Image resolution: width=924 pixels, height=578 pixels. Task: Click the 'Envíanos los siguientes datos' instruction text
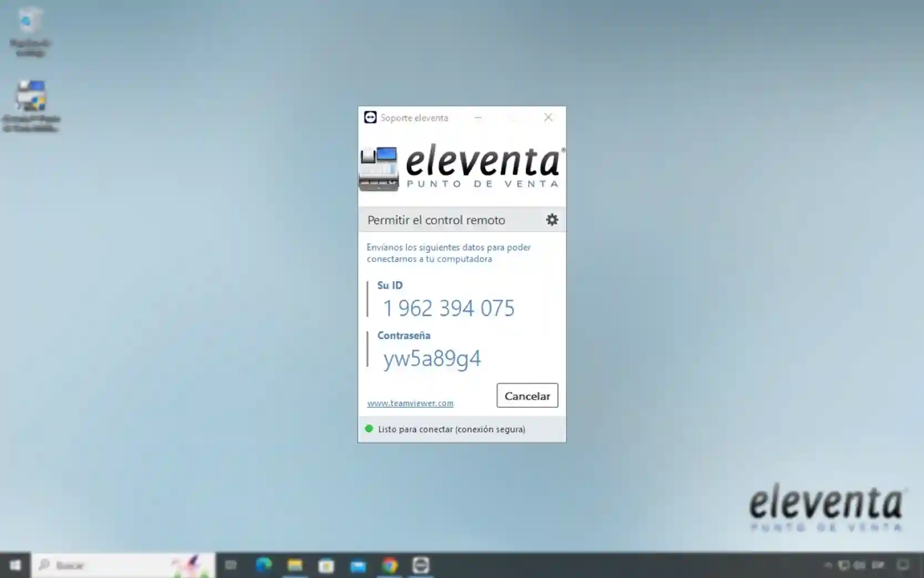tap(448, 253)
